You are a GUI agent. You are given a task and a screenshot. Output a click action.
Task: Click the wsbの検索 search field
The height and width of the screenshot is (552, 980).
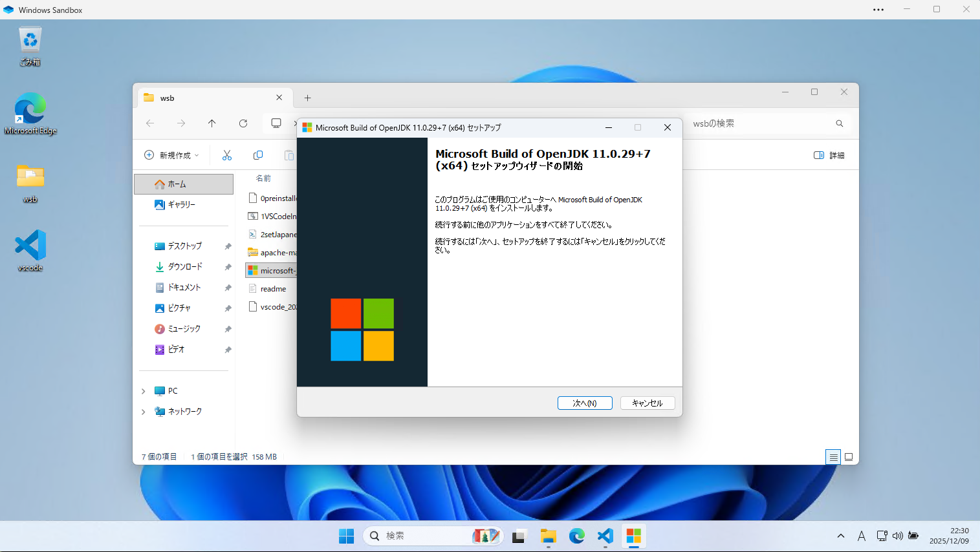(760, 123)
